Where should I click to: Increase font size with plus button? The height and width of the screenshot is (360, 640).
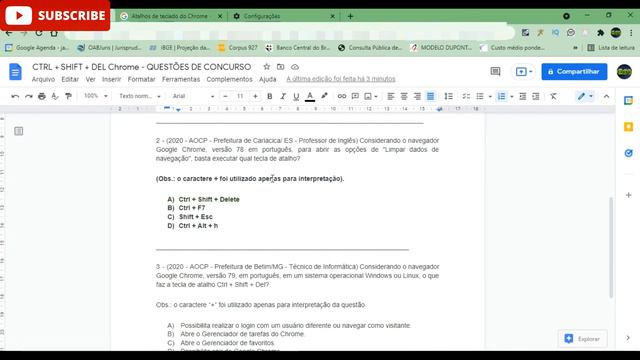pyautogui.click(x=255, y=96)
